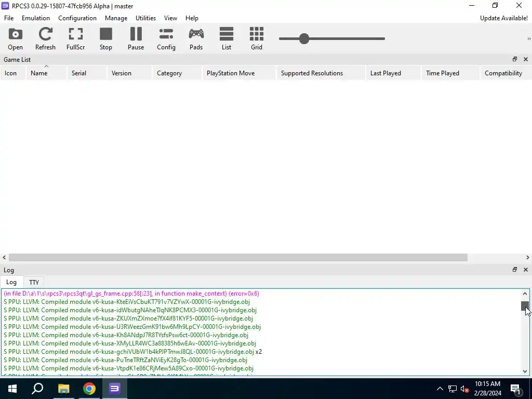
Task: Click game list scroll right arrow
Action: [x=528, y=258]
